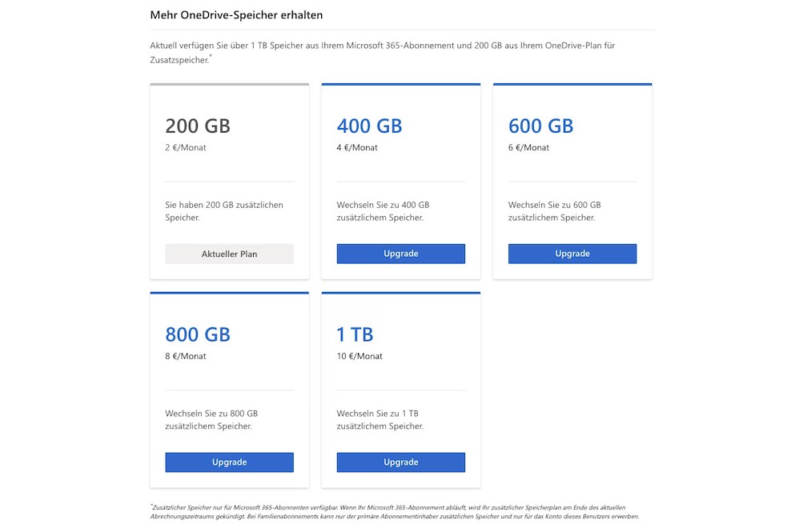Click the Mehr OneDrive-Speicher erhalten heading
This screenshot has width=803, height=532.
pos(236,15)
